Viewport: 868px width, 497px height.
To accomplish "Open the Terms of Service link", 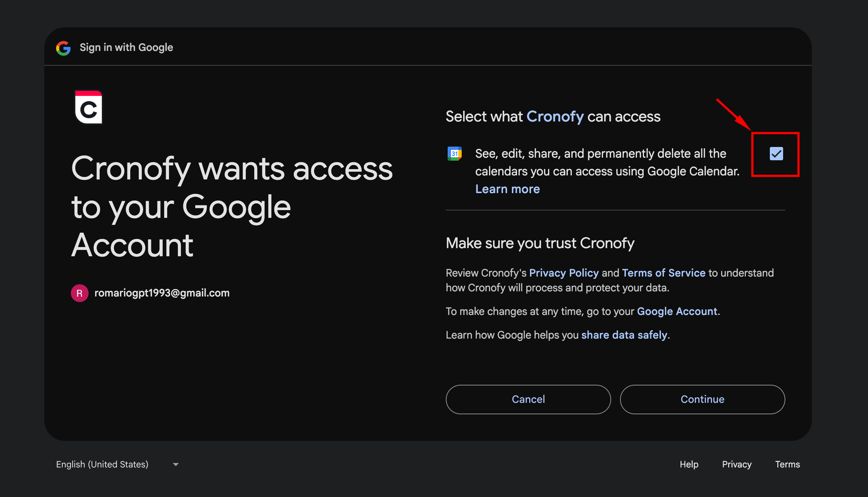I will [x=664, y=273].
